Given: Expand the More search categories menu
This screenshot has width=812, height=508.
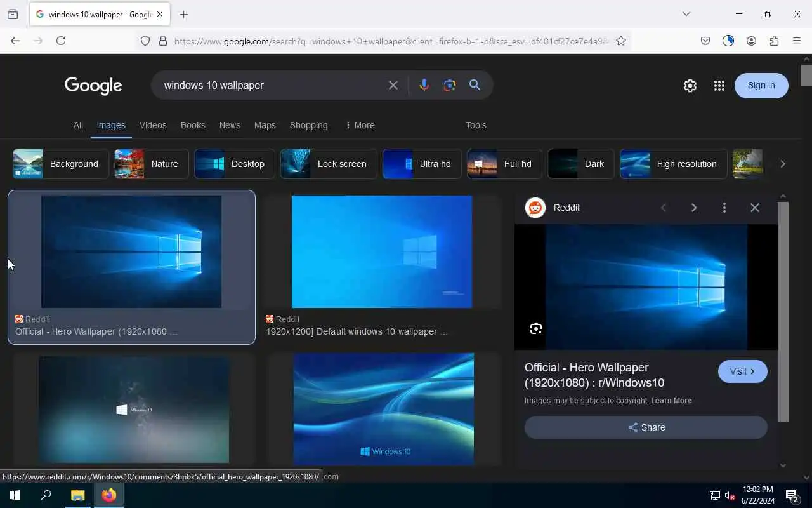Looking at the screenshot, I should click(360, 125).
